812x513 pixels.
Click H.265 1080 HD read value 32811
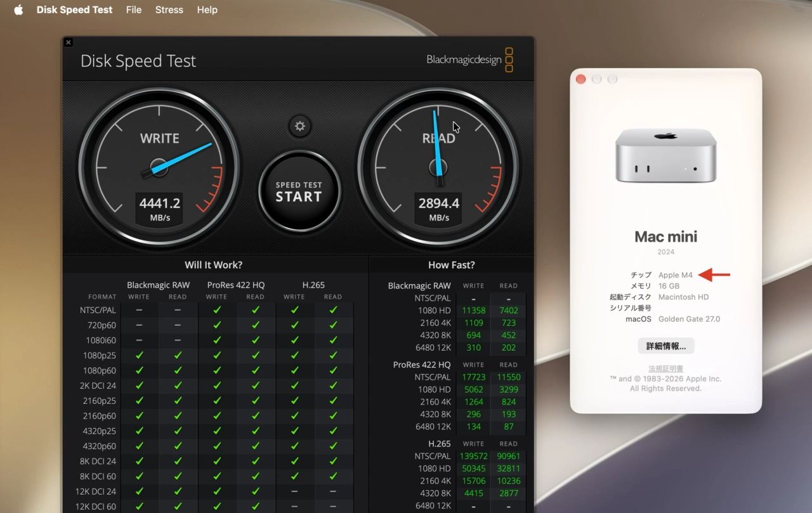click(509, 469)
